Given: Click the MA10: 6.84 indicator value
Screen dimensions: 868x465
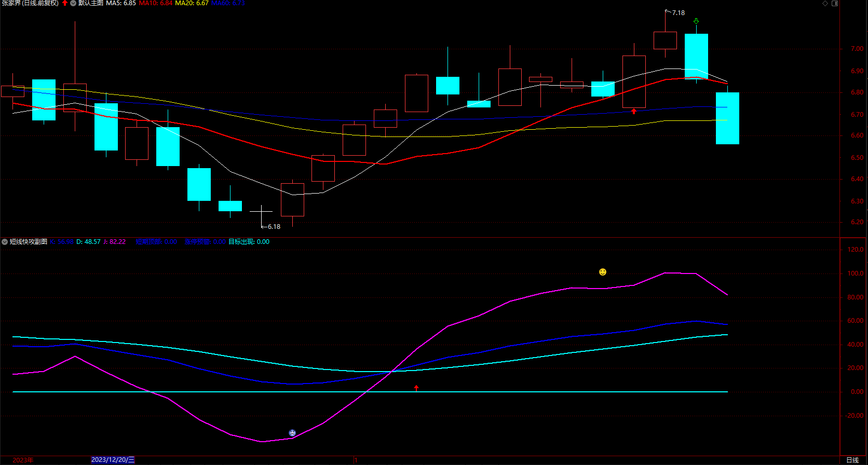Looking at the screenshot, I should pyautogui.click(x=156, y=3).
